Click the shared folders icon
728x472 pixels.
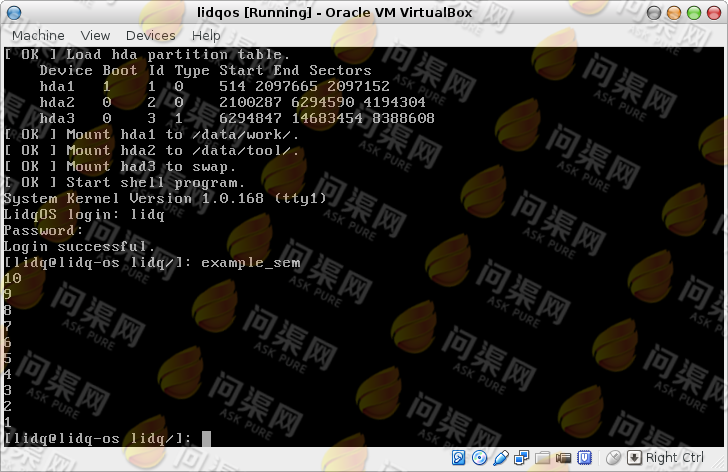[x=542, y=458]
